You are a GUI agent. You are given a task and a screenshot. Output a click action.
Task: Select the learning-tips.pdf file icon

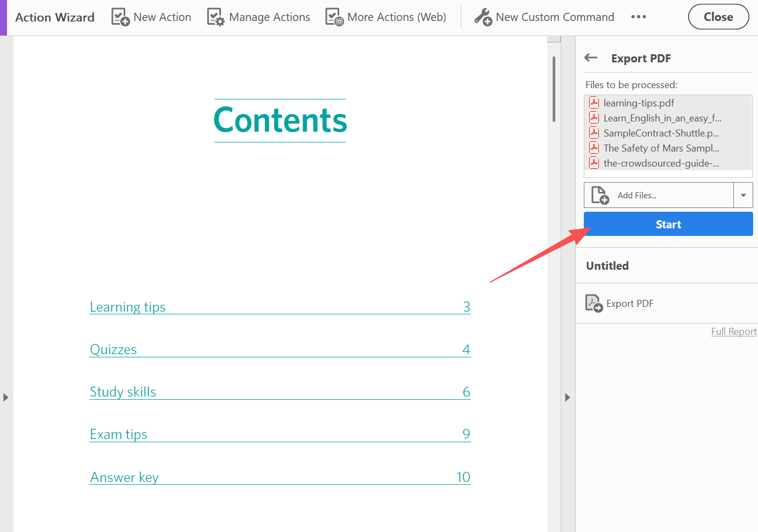coord(594,103)
